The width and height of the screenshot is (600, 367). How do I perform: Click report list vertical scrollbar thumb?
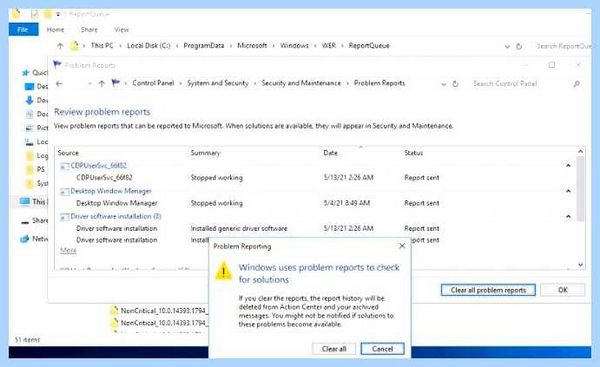(x=580, y=188)
